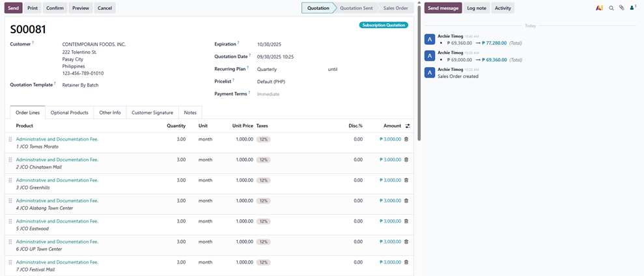Open the Customer Signature tab

[152, 113]
